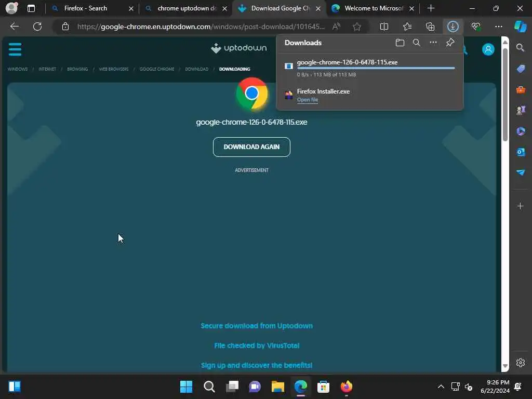532x399 pixels.
Task: Open sidebar settings gear
Action: pos(520,362)
